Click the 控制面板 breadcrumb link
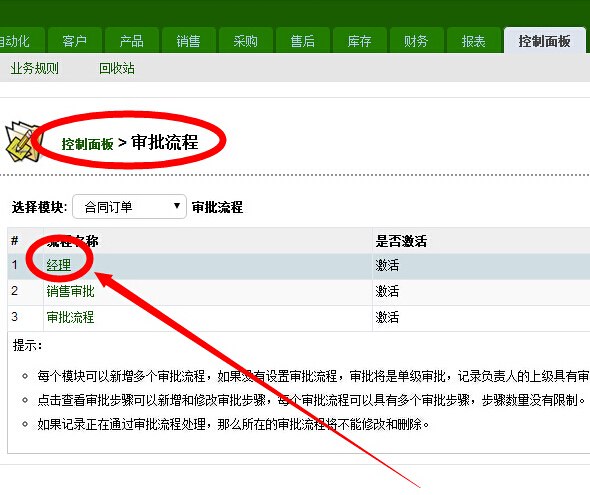 [88, 144]
